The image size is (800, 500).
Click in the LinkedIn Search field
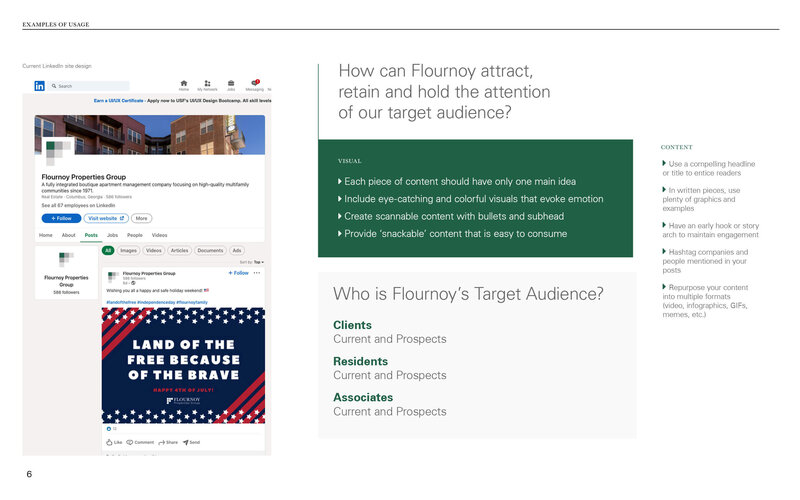coord(90,86)
